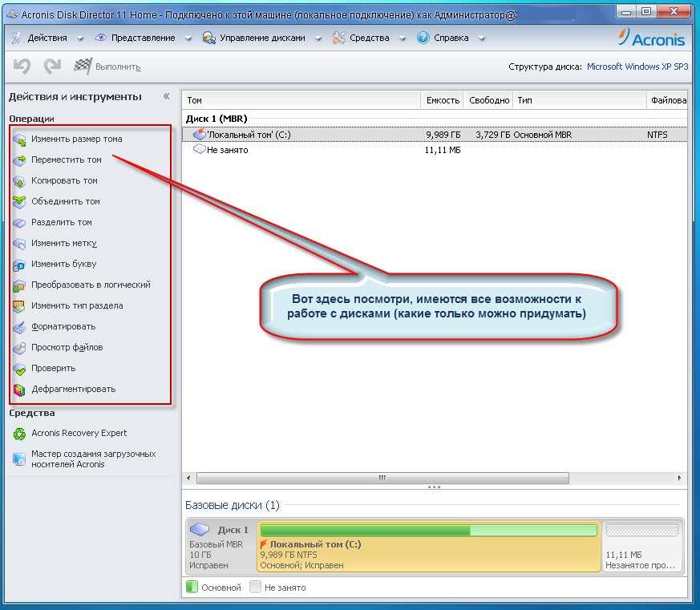Click the scrollbar left arrow in volume list
700x610 pixels.
(188, 478)
